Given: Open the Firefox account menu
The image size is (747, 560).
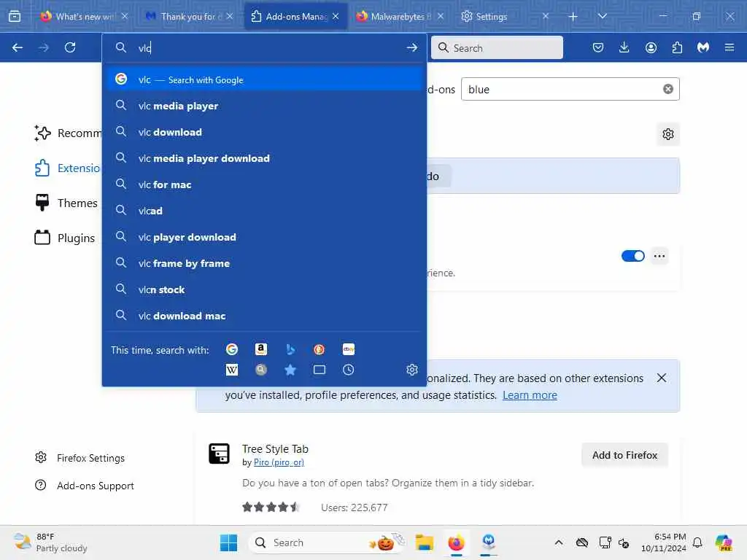Looking at the screenshot, I should point(651,47).
